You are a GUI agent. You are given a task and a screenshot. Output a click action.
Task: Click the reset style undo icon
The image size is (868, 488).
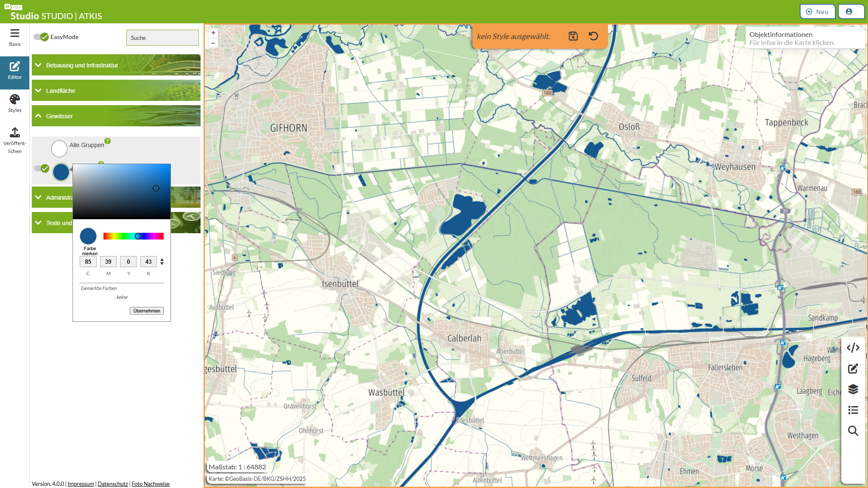[x=593, y=36]
